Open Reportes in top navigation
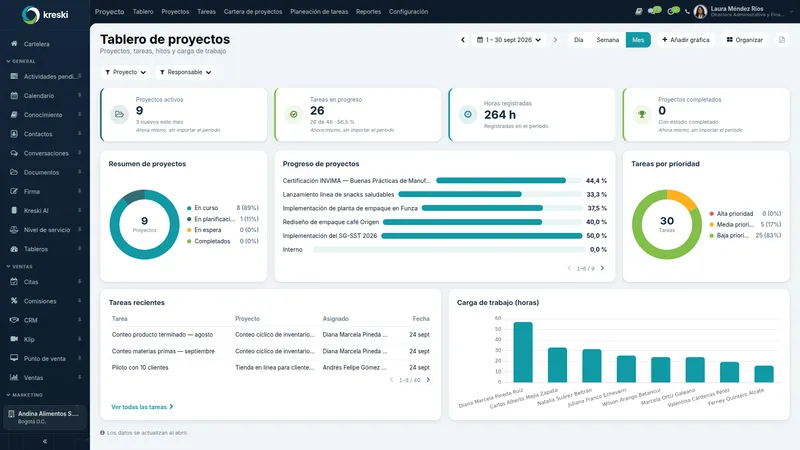The width and height of the screenshot is (800, 450). (368, 12)
